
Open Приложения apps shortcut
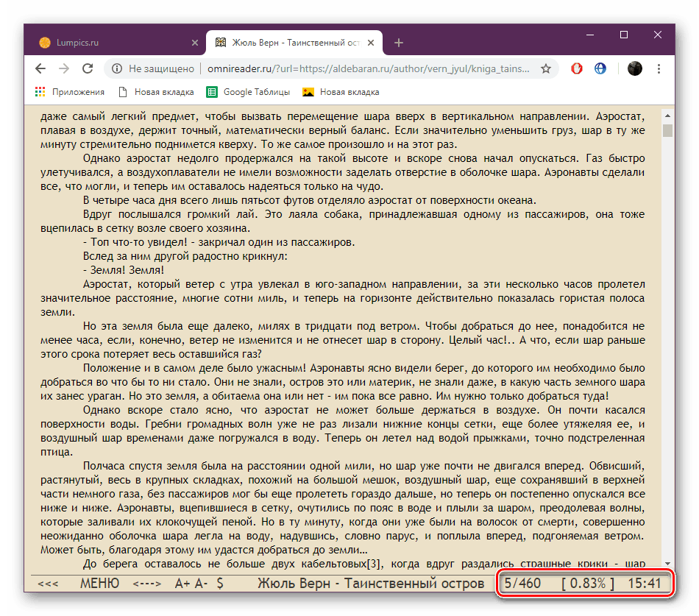(x=70, y=92)
